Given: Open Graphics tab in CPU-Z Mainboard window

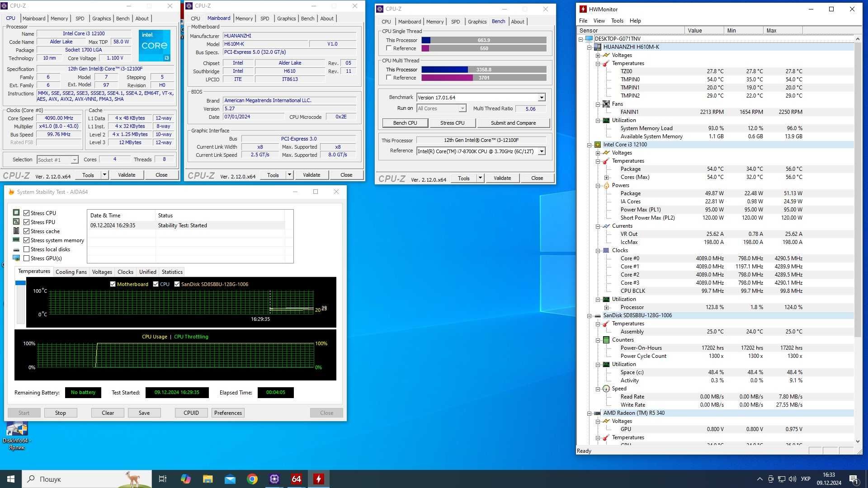Looking at the screenshot, I should (x=286, y=19).
